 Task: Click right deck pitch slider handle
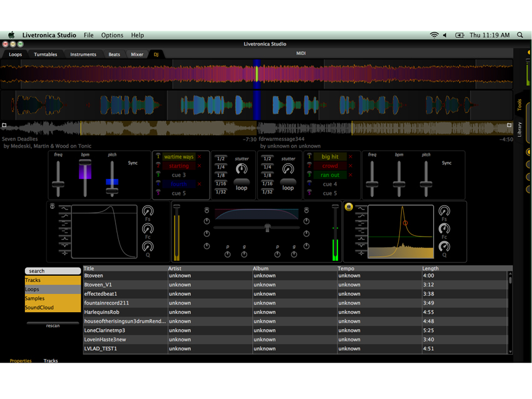pos(426,184)
